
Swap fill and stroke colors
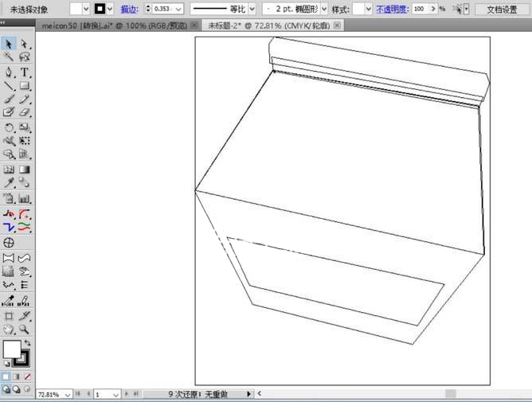27,343
